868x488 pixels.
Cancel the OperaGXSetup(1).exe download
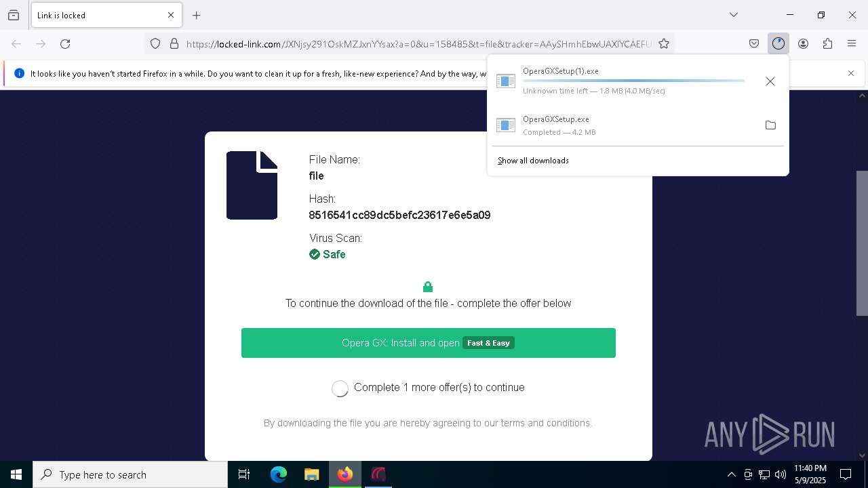coord(770,81)
